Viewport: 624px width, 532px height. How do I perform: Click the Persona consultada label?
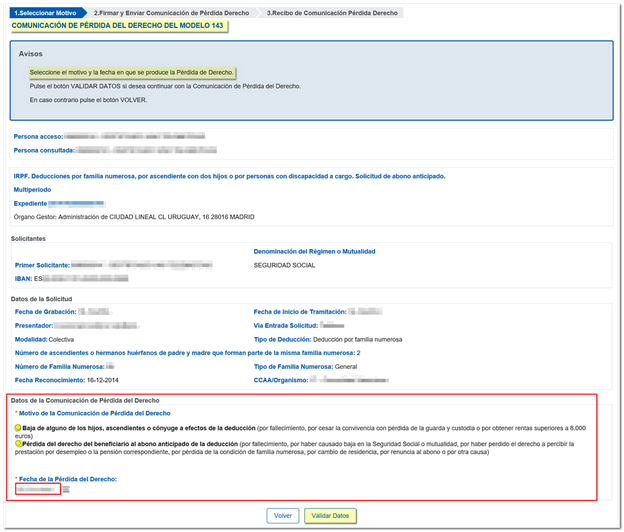(x=43, y=150)
